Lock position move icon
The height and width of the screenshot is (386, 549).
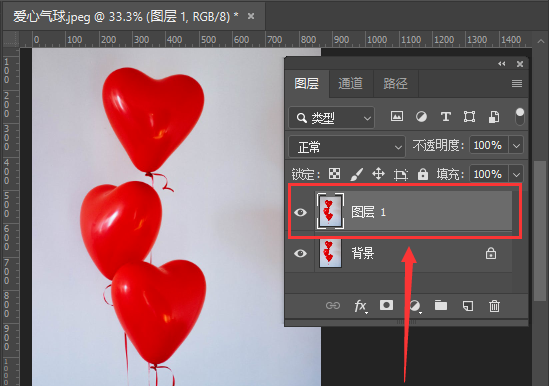coord(378,174)
